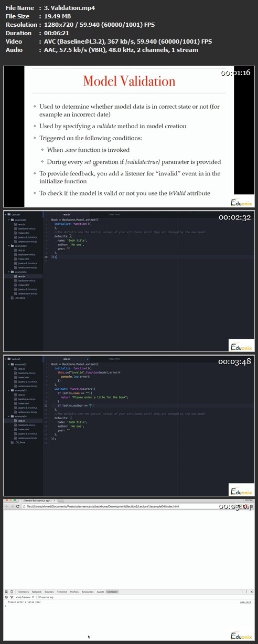Image resolution: width=258 pixels, height=644 pixels.
Task: Click the browser back arrow
Action: tap(6, 506)
